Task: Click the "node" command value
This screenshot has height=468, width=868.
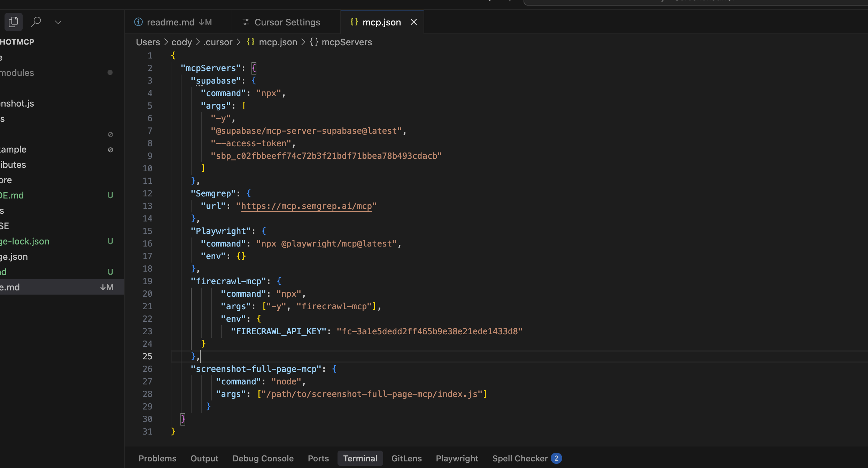Action: (286, 382)
